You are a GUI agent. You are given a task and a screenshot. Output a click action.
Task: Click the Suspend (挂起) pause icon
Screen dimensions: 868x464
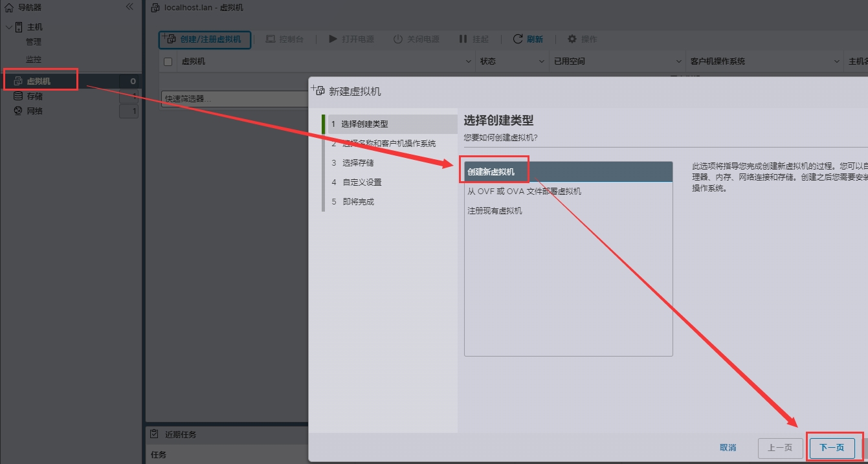463,39
